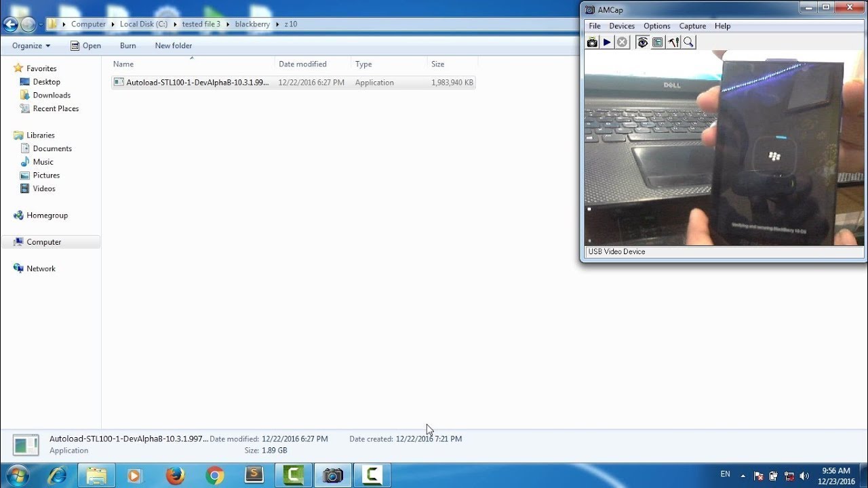Open first Camtasia taskbar icon

(x=294, y=476)
